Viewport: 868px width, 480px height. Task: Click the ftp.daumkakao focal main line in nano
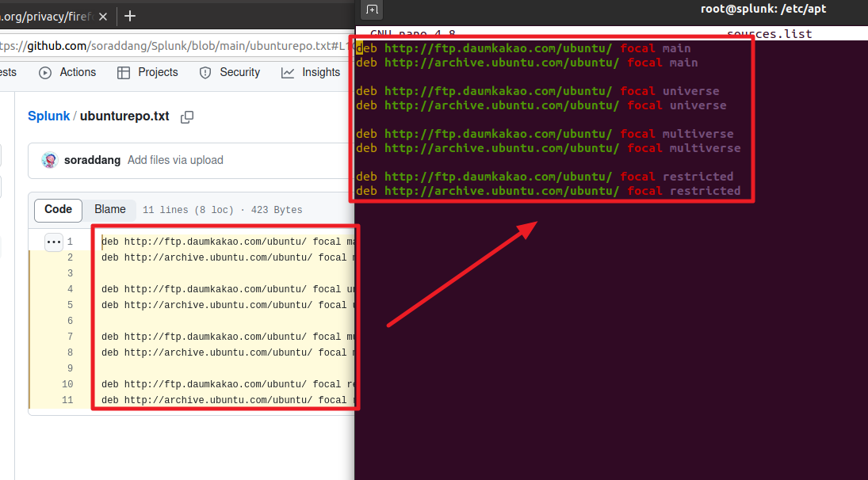click(x=523, y=48)
